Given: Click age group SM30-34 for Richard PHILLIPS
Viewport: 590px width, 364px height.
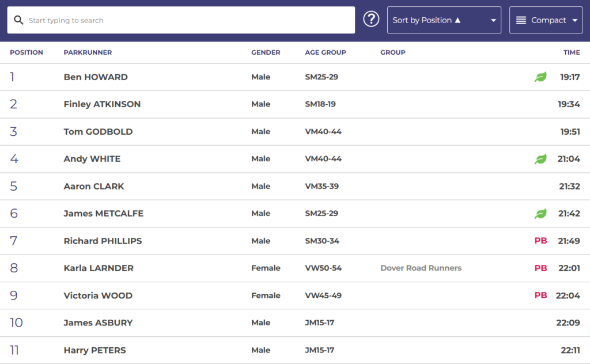Looking at the screenshot, I should [322, 241].
